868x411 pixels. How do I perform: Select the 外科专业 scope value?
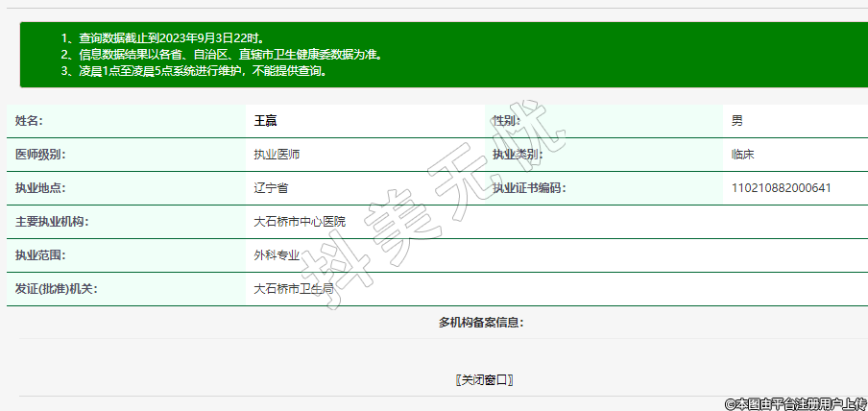pyautogui.click(x=277, y=255)
